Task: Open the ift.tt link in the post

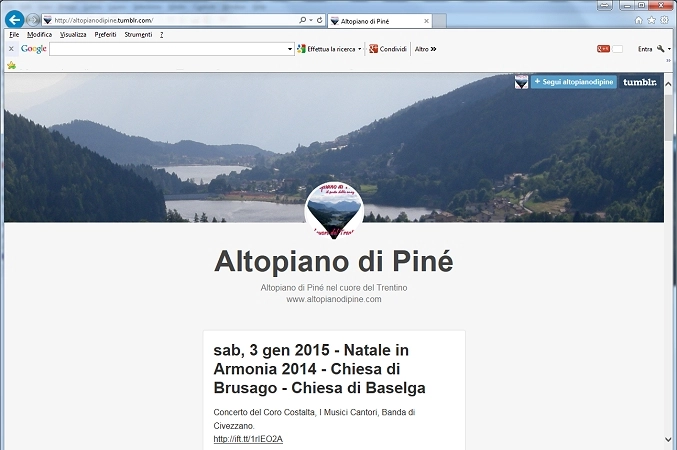Action: click(x=248, y=439)
